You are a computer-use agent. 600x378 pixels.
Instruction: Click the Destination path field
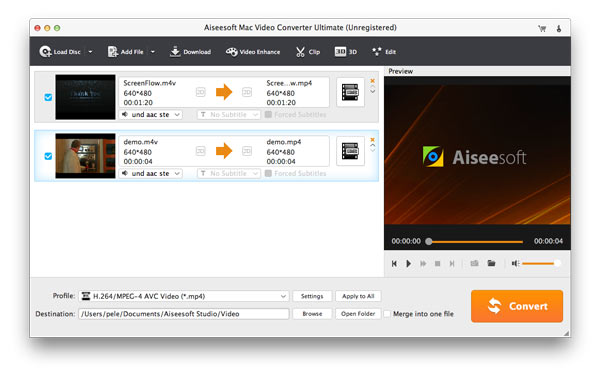pos(184,314)
